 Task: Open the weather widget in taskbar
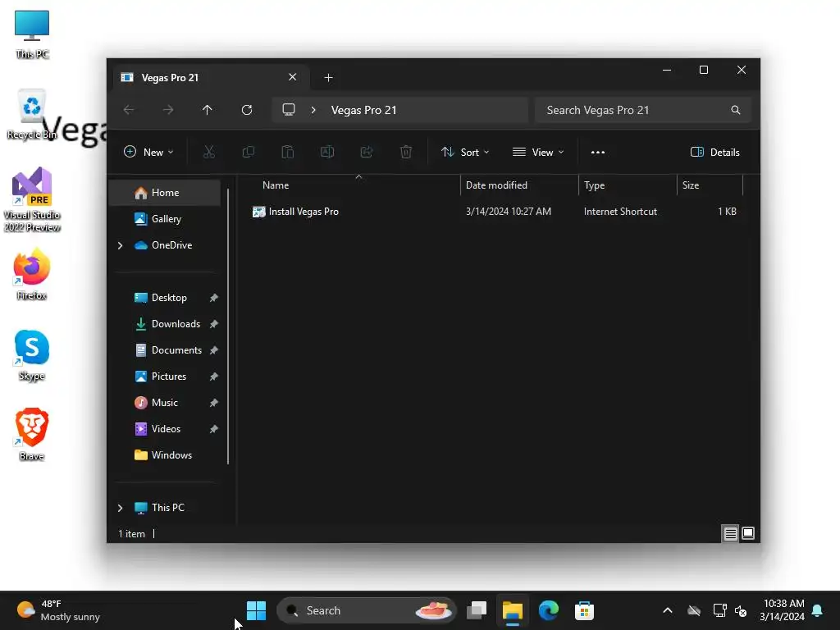click(58, 610)
